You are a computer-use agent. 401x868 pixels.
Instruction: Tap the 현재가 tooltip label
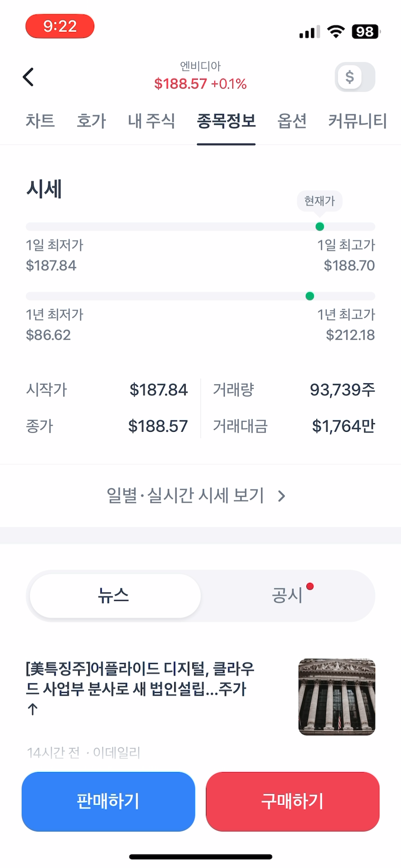point(320,201)
